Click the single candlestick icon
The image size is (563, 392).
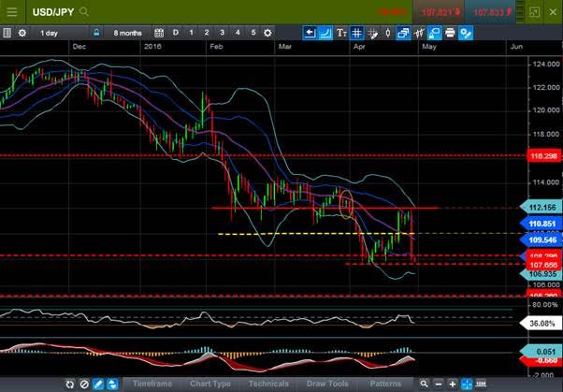(x=388, y=33)
